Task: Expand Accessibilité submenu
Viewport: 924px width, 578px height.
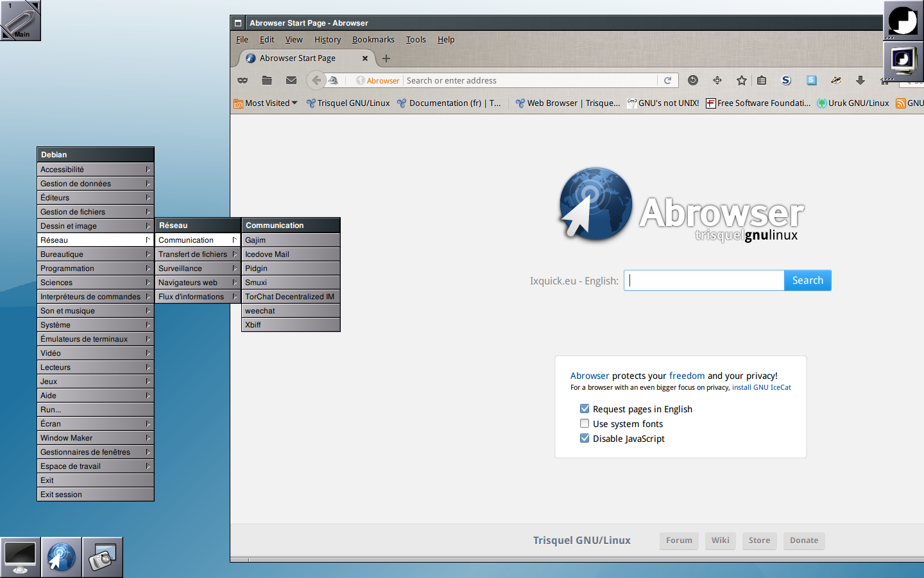Action: pos(96,170)
